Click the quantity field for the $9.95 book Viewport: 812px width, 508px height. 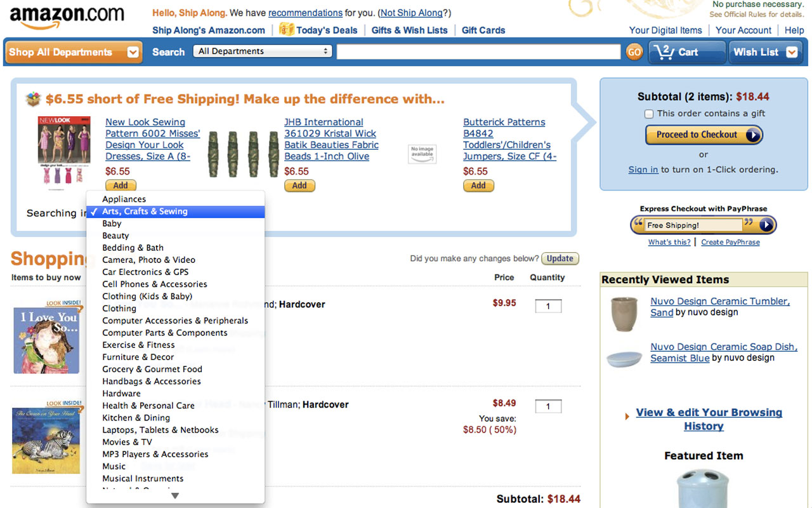pyautogui.click(x=548, y=306)
